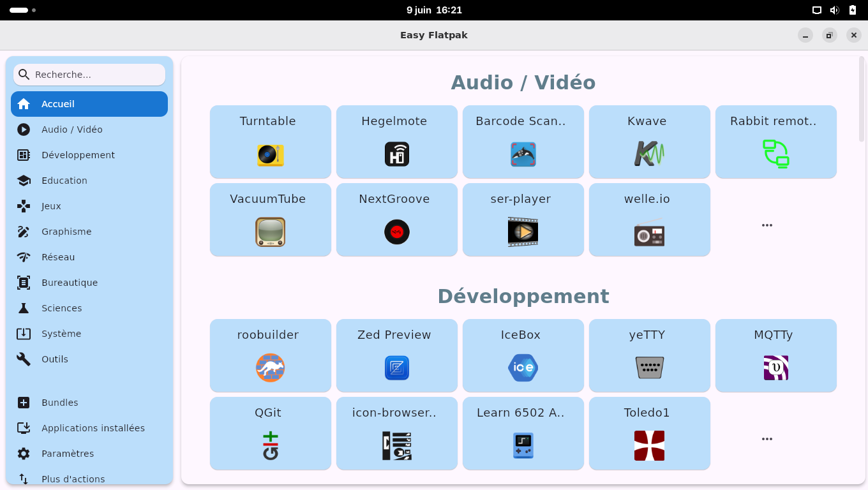868x490 pixels.
Task: Go to the Accueil home page
Action: click(x=89, y=104)
